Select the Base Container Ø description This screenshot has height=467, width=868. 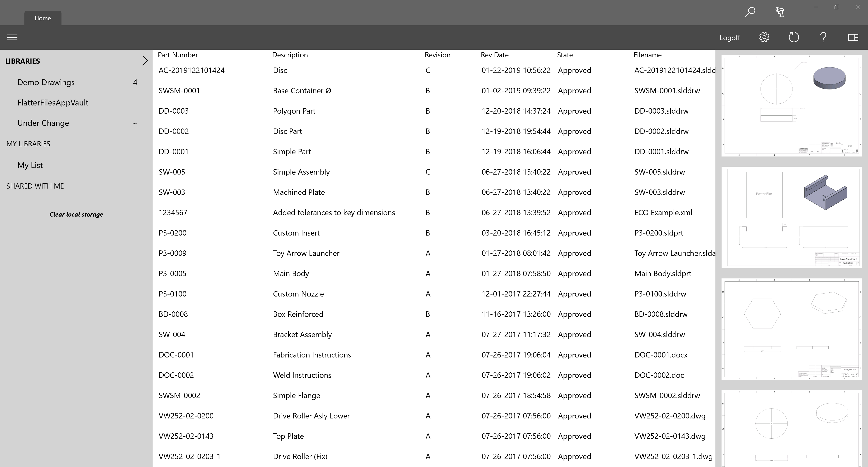(302, 91)
